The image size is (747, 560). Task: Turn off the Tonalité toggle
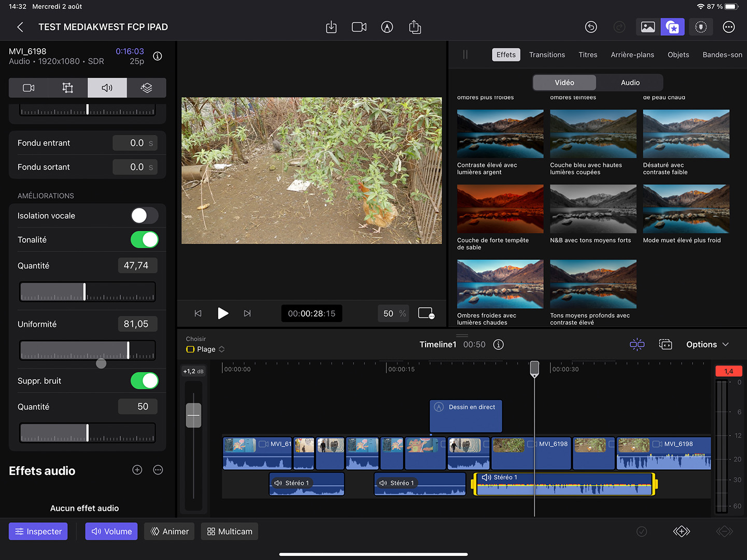pos(144,240)
